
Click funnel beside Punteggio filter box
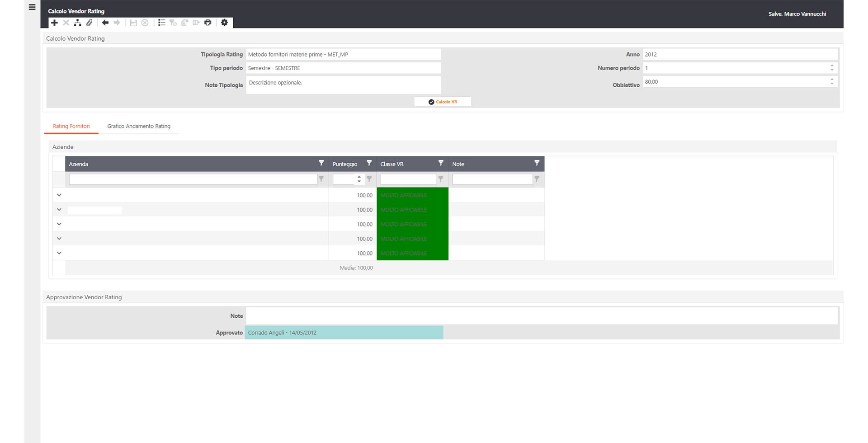369,179
